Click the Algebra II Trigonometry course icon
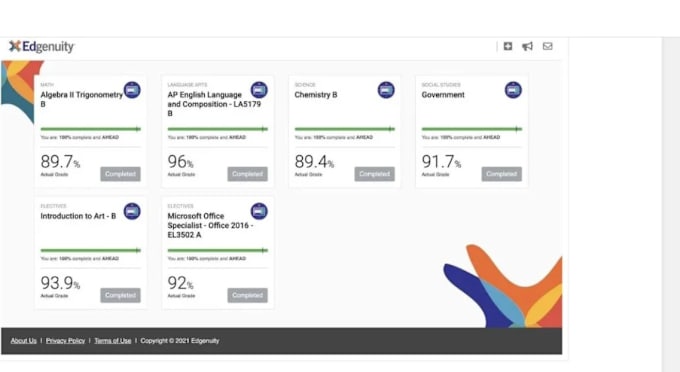680x372 pixels. pyautogui.click(x=132, y=90)
